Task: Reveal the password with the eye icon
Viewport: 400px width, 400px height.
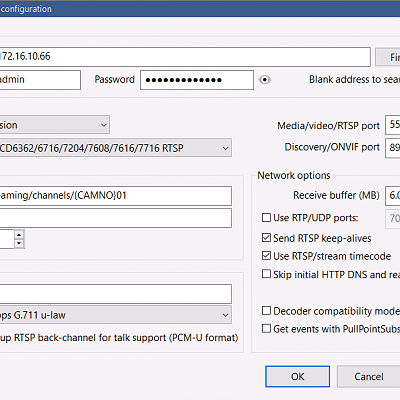Action: point(265,80)
